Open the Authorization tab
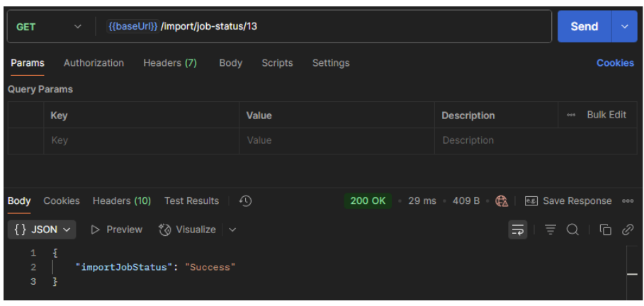This screenshot has width=644, height=306. [94, 63]
